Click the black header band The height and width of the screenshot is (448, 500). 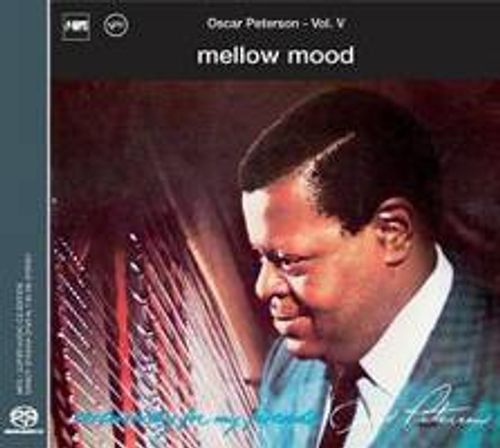pyautogui.click(x=275, y=40)
